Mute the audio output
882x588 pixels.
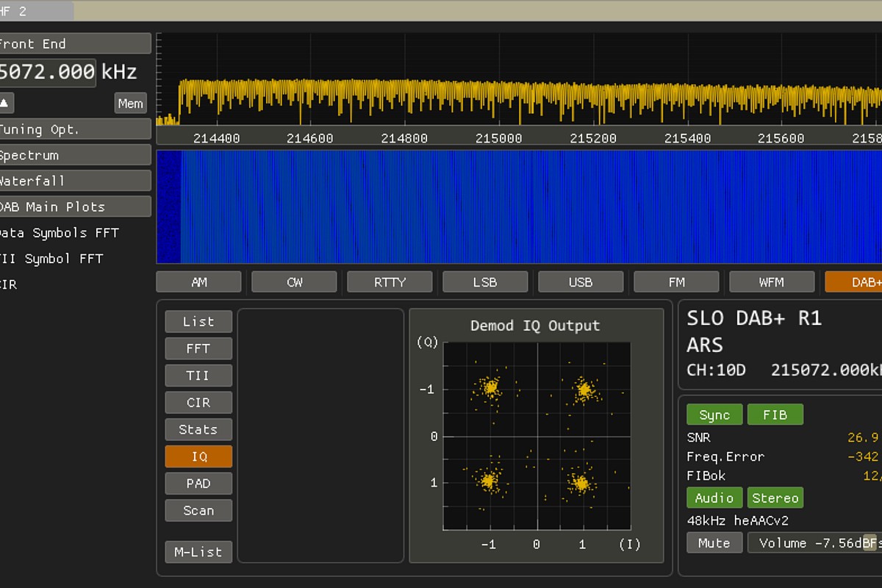714,542
